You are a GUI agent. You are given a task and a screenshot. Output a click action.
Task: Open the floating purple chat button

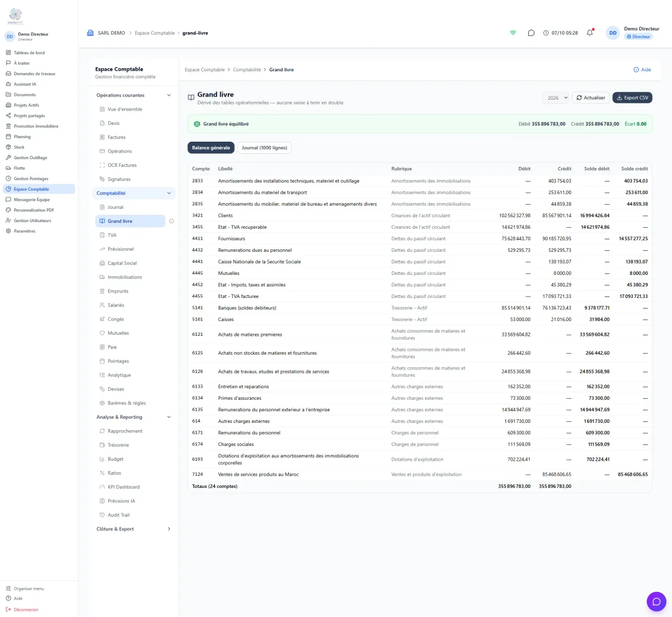(656, 601)
